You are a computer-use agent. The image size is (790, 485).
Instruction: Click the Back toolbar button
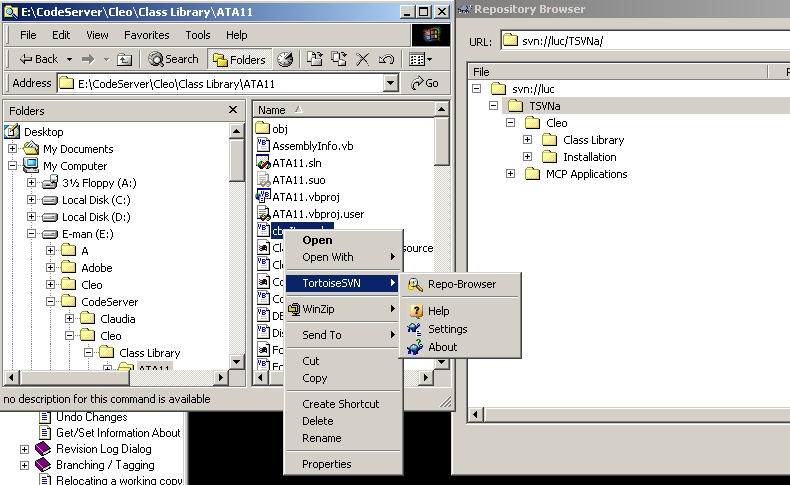(x=39, y=59)
